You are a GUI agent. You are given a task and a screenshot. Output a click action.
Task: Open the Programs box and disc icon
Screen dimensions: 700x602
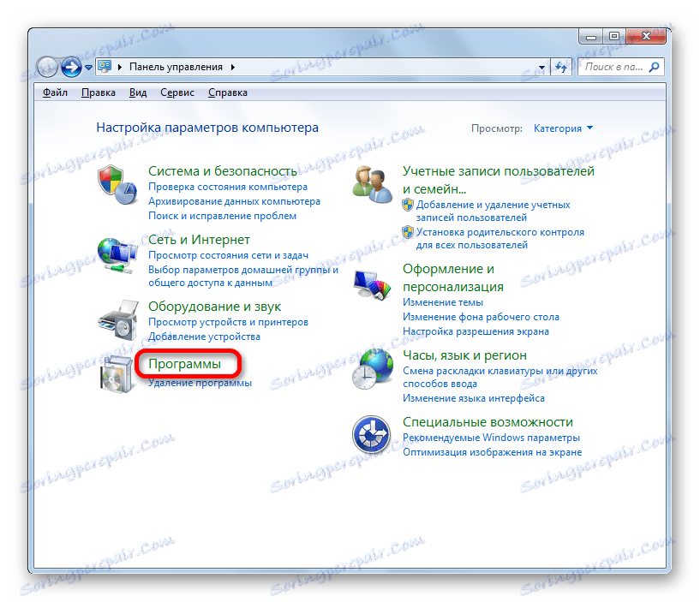coord(117,374)
